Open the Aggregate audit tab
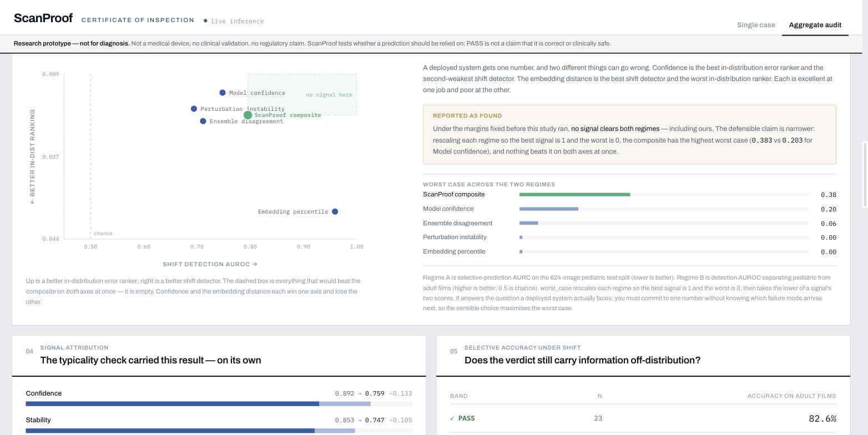The width and height of the screenshot is (868, 435). (815, 25)
